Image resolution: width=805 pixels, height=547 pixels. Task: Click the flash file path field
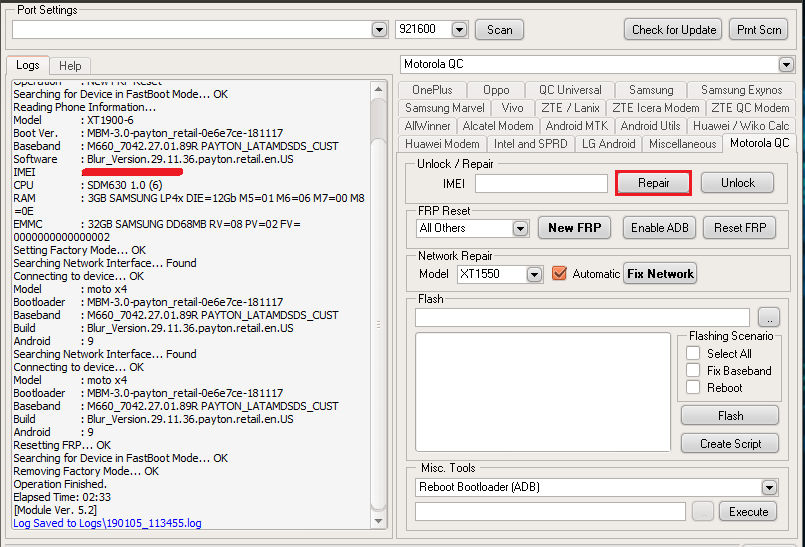[582, 317]
